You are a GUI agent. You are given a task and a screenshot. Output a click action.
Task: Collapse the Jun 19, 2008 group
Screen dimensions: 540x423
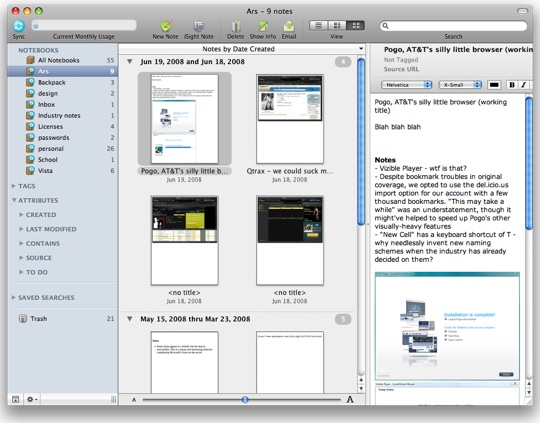tap(129, 62)
